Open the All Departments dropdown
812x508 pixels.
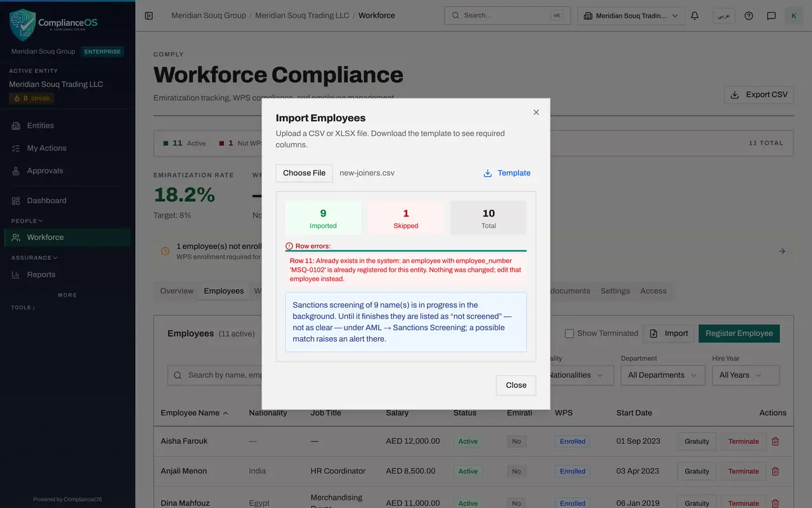coord(663,375)
